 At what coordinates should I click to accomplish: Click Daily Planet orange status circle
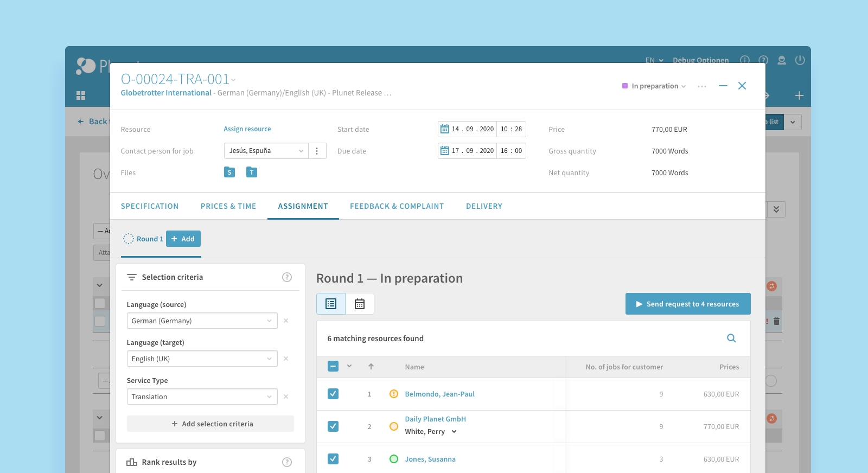394,426
